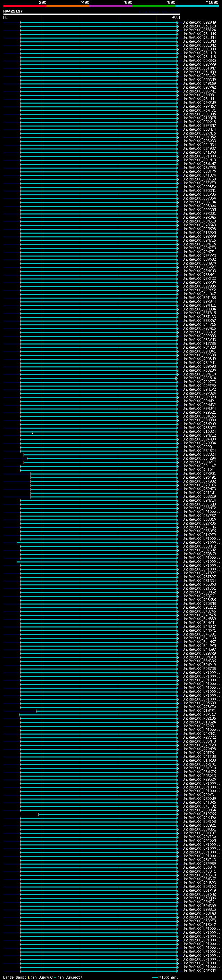This screenshot has width=222, height=980.
Task: Select hit label UniRef100_Q207T3
Action: tap(199, 382)
